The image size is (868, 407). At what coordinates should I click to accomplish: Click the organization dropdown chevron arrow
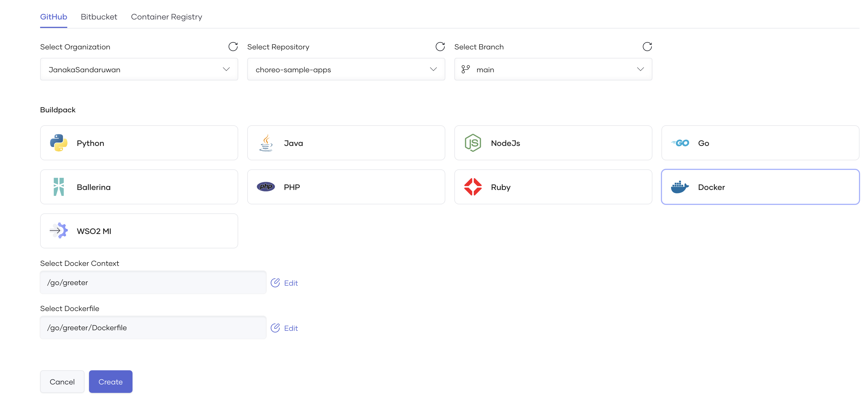click(x=226, y=69)
